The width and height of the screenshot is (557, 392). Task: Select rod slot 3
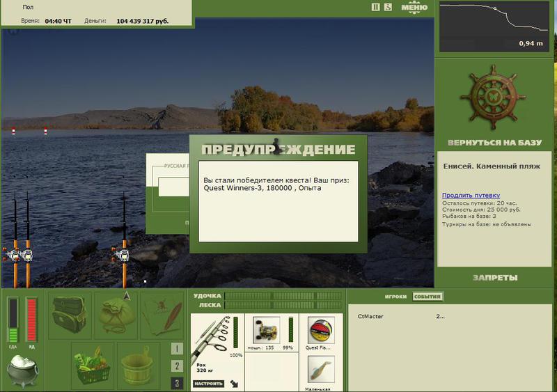tap(177, 383)
